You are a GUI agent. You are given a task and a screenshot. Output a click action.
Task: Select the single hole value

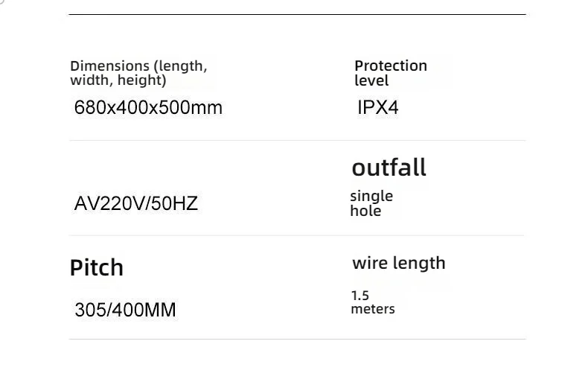click(x=371, y=203)
